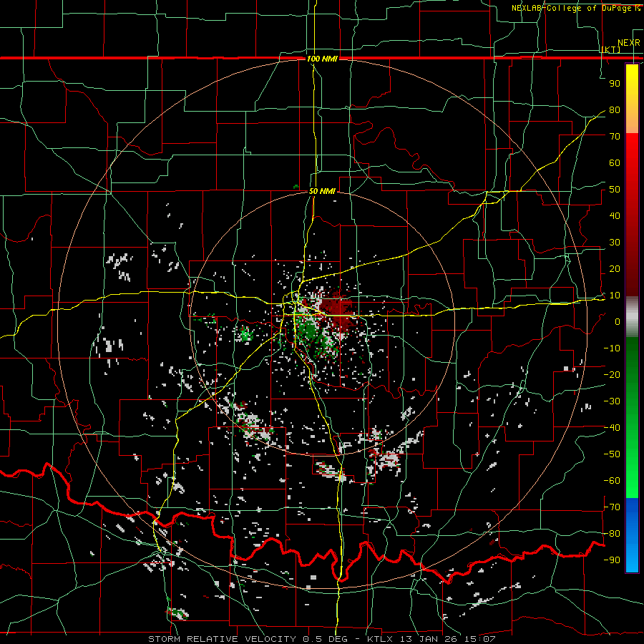Click the 0 value on velocity scale
The image size is (644, 644).
click(618, 322)
